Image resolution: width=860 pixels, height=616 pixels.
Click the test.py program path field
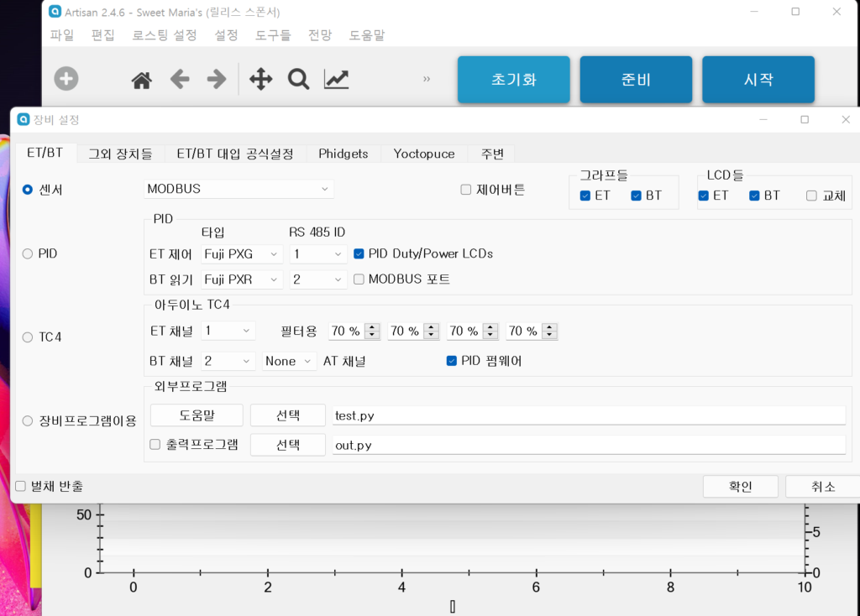588,414
